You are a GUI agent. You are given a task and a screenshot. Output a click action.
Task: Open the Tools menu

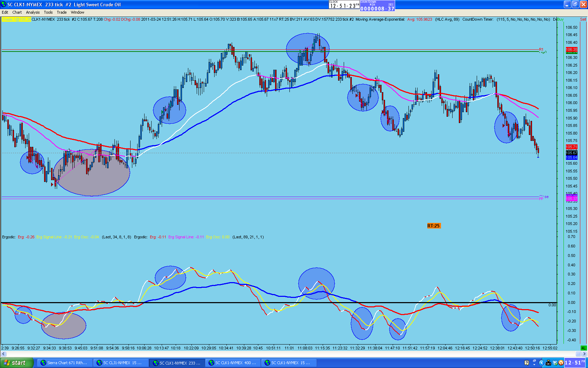click(48, 12)
